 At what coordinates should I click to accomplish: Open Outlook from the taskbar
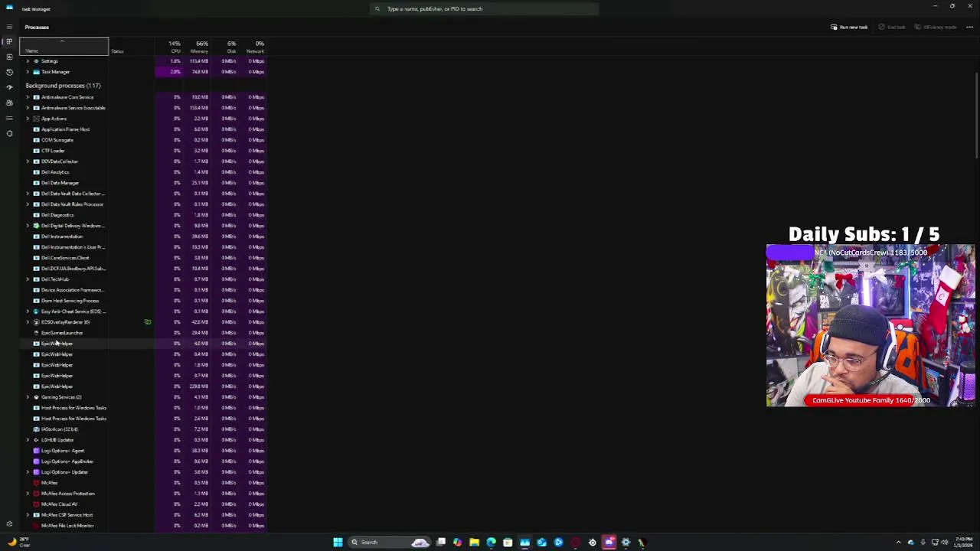click(541, 542)
